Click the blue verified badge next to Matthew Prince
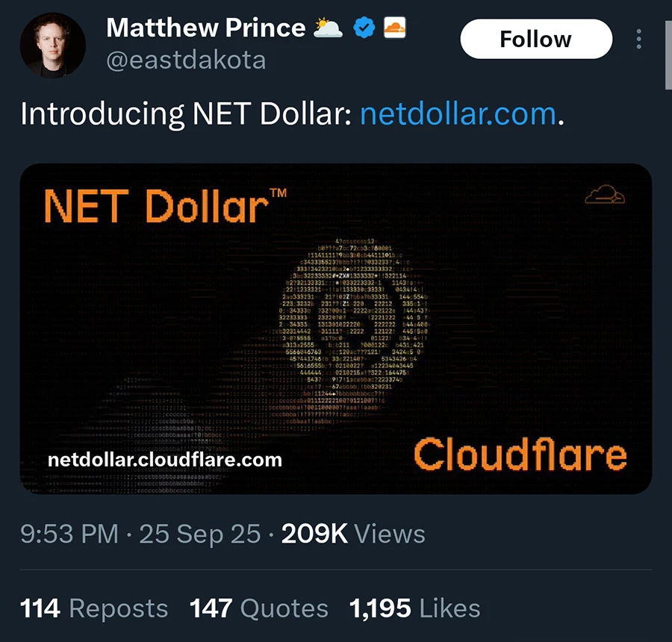The image size is (672, 642). (x=364, y=28)
